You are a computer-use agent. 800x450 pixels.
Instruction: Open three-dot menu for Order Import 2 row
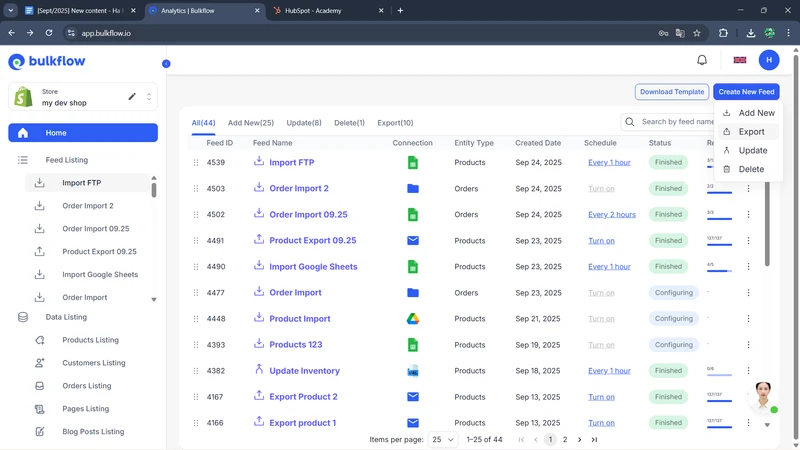click(x=748, y=189)
